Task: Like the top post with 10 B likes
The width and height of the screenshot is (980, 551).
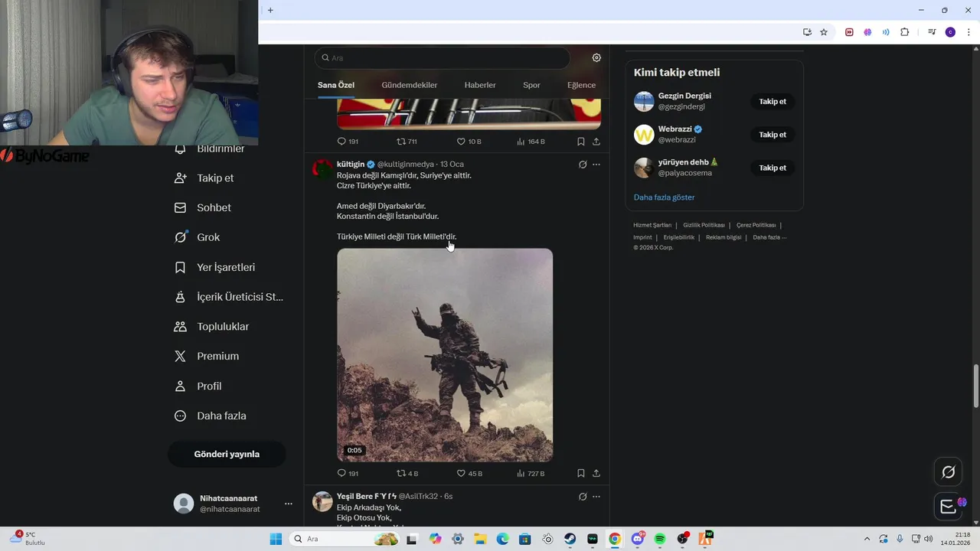Action: click(x=469, y=142)
